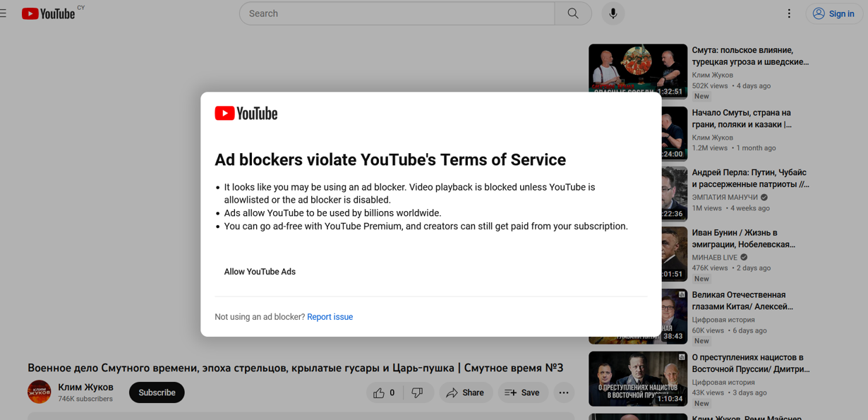Like the video with the thumbs-up icon
Viewport: 868px width, 420px height.
379,392
